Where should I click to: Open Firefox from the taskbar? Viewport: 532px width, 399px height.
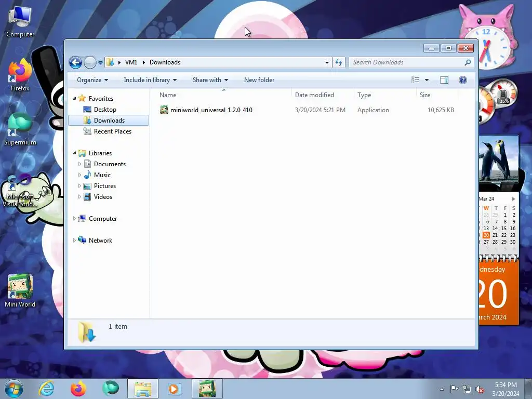(x=78, y=389)
